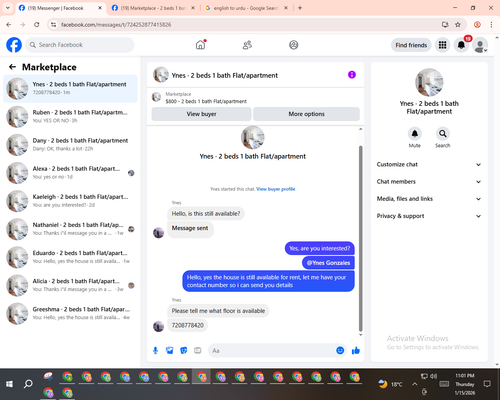Click the chat scroll down arrow
This screenshot has width=500, height=400.
coord(360,335)
